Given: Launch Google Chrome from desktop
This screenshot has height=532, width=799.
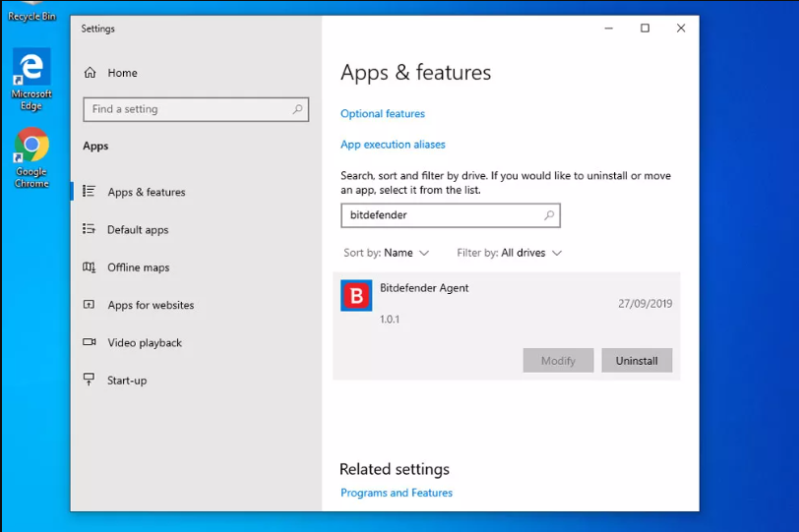Looking at the screenshot, I should coord(31,157).
